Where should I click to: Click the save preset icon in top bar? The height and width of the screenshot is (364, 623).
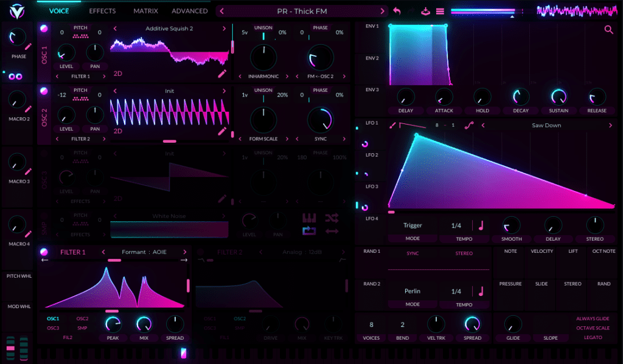[425, 11]
